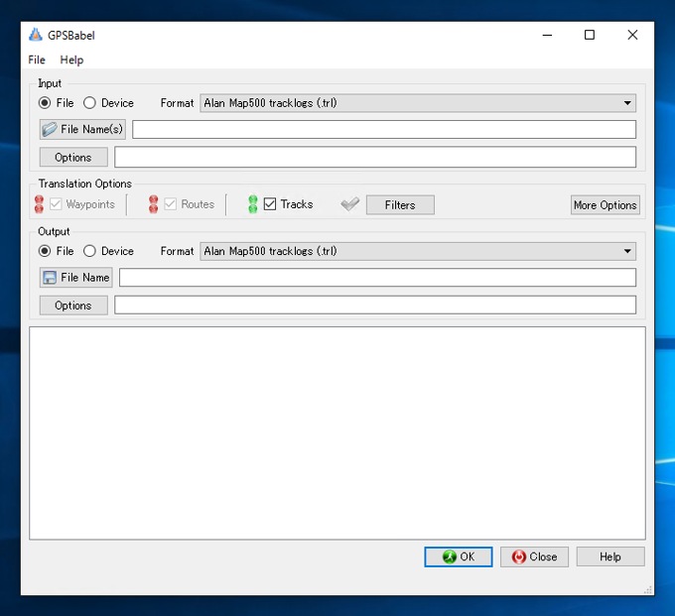Click inside the large output log area
Screen dimensions: 675x616
click(337, 432)
